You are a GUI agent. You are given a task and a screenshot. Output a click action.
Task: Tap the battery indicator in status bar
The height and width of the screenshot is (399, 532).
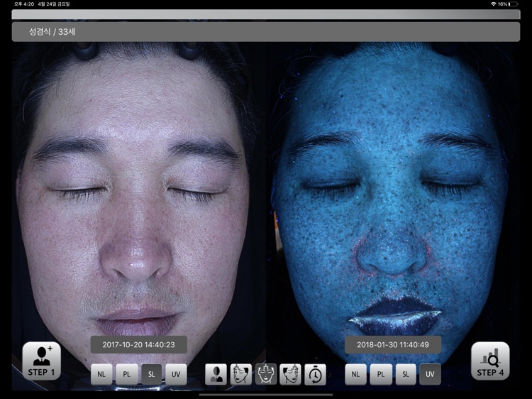513,4
